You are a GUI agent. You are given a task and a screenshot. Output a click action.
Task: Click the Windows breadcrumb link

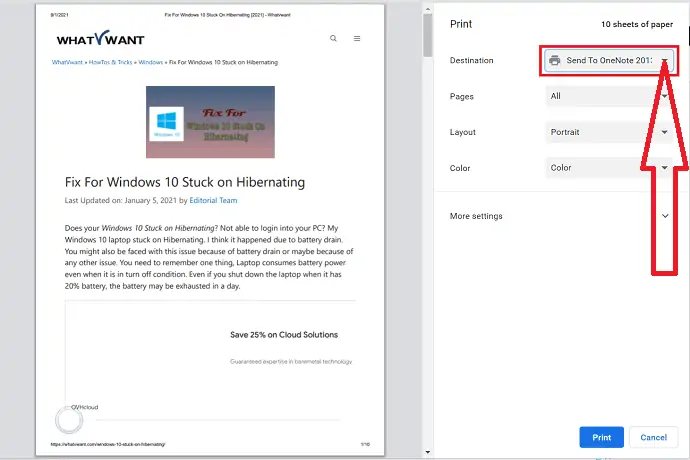click(x=150, y=63)
